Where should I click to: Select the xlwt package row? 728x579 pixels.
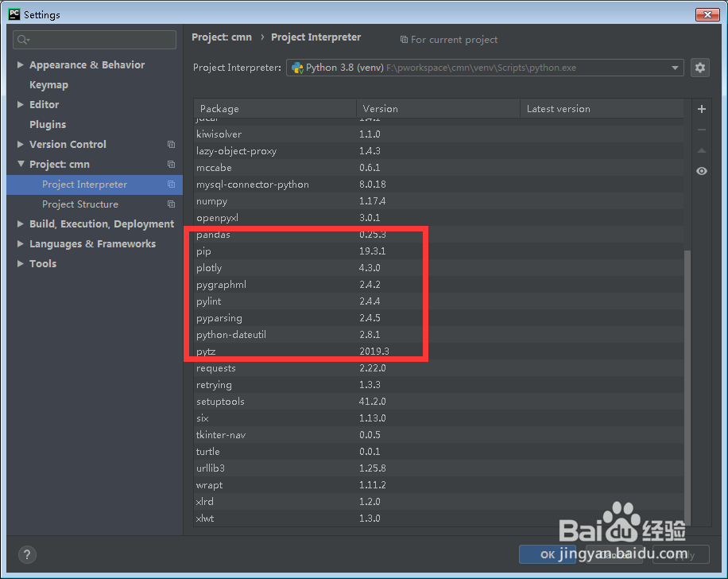438,519
